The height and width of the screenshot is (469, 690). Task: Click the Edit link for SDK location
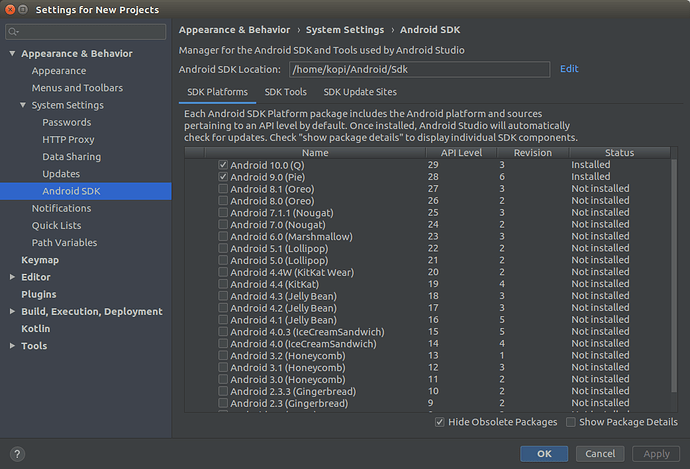click(569, 69)
